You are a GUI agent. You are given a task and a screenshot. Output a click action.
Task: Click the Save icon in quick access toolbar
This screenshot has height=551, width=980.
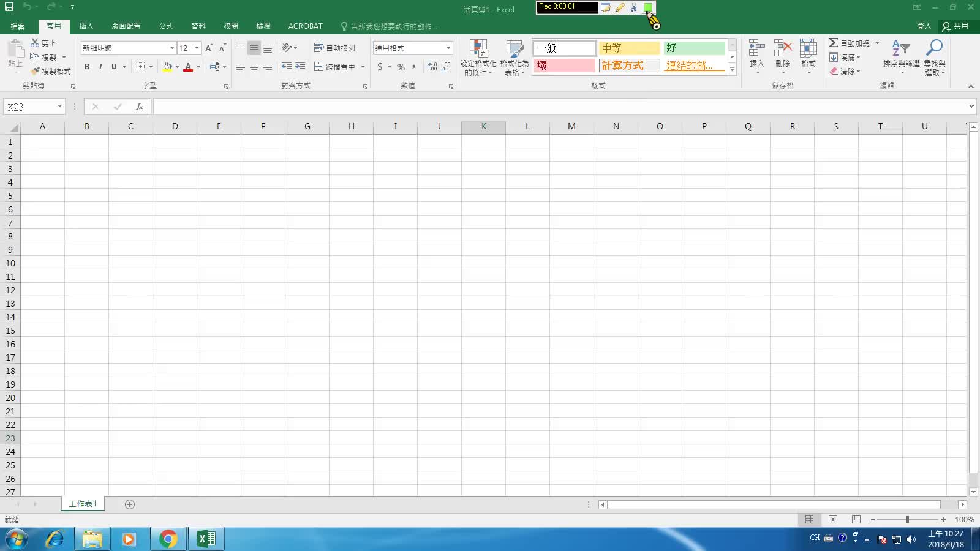pyautogui.click(x=9, y=7)
